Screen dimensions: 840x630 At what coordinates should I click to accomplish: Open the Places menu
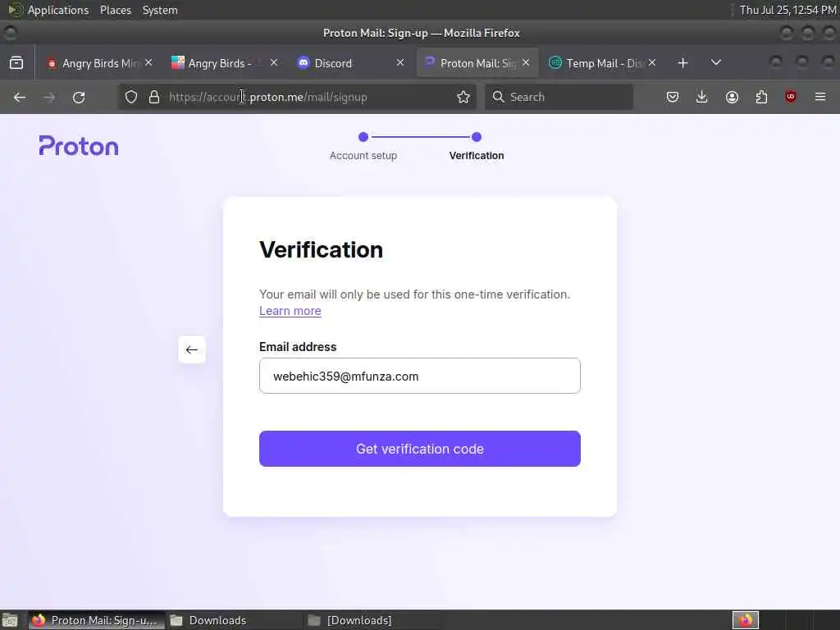coord(116,10)
